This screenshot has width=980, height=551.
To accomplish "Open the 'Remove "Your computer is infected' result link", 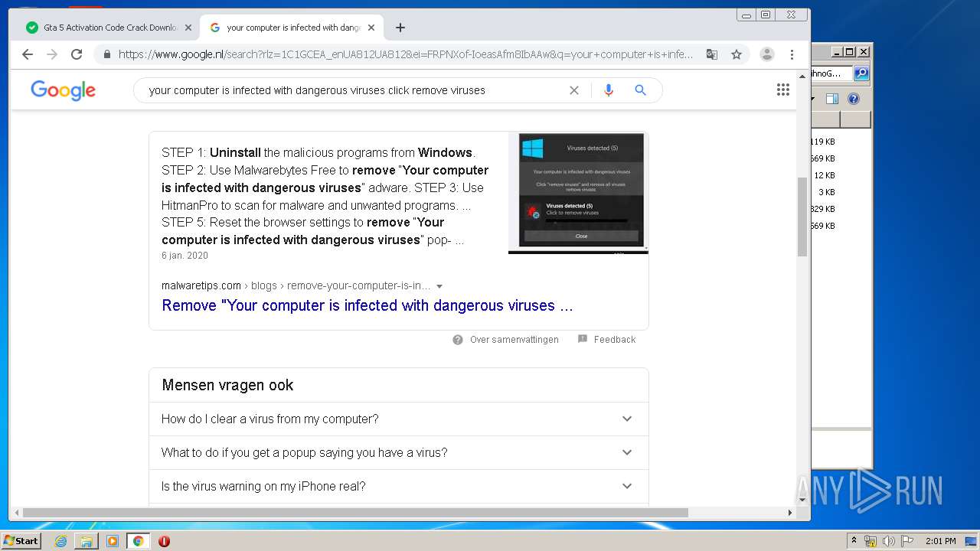I will click(x=367, y=306).
